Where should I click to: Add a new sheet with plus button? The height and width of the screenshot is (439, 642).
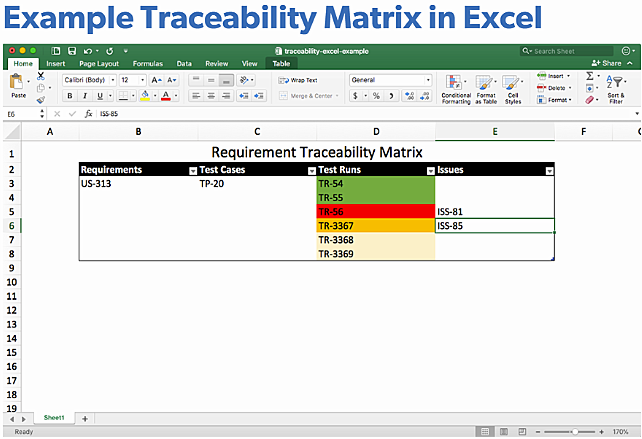pos(84,418)
